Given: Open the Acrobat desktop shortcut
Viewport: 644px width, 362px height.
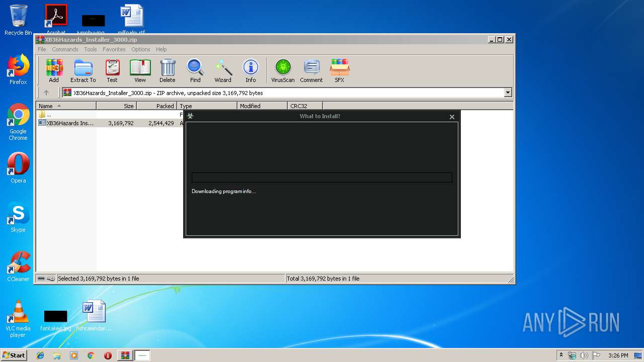Looking at the screenshot, I should click(56, 19).
